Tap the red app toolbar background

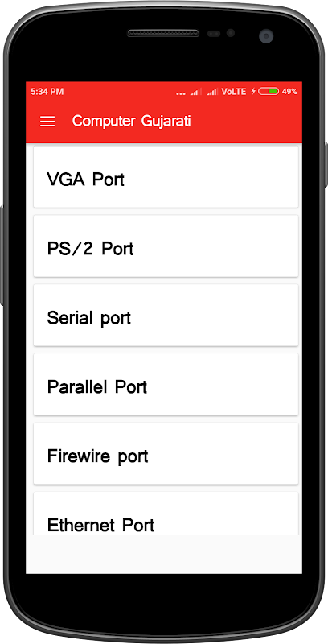tap(164, 122)
